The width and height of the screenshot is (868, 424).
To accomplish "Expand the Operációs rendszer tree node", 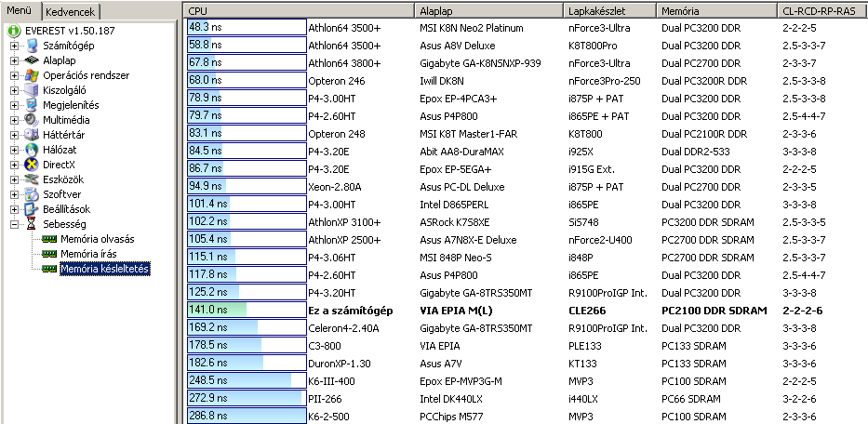I will 14,76.
